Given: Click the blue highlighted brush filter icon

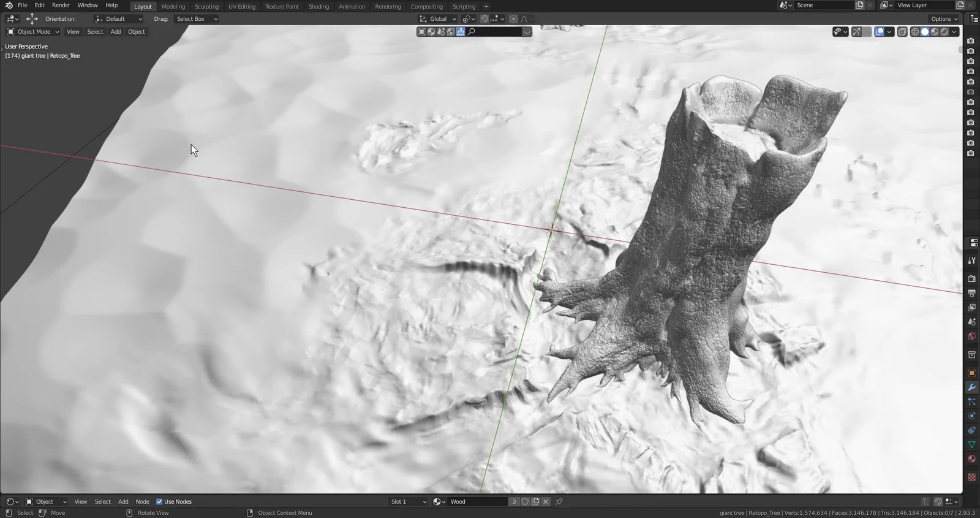Looking at the screenshot, I should click(460, 32).
